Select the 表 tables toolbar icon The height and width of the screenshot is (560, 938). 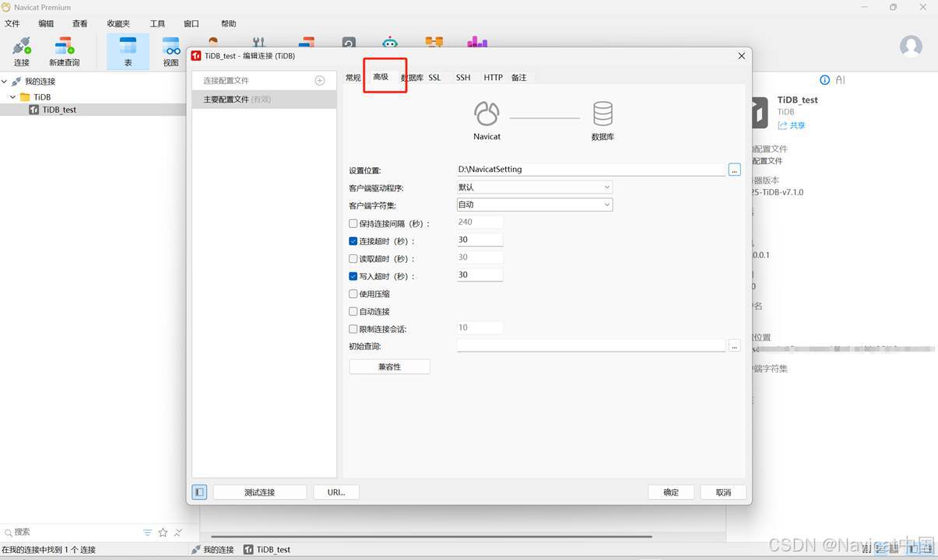click(128, 52)
